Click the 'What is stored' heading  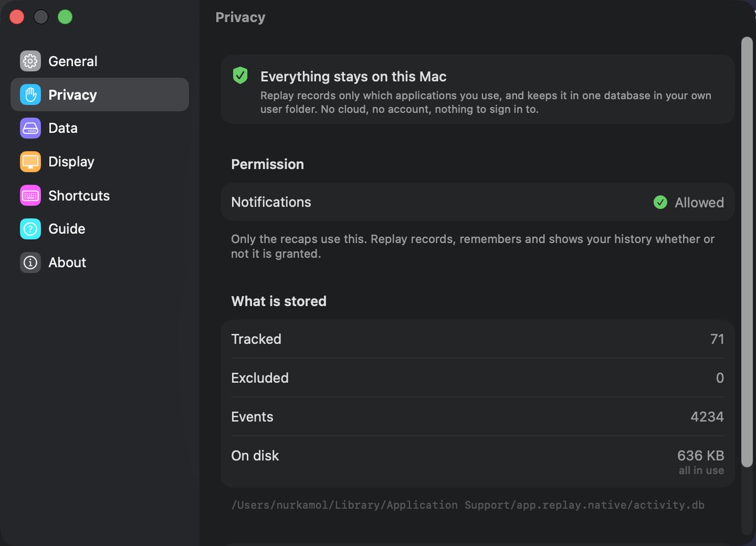click(278, 301)
